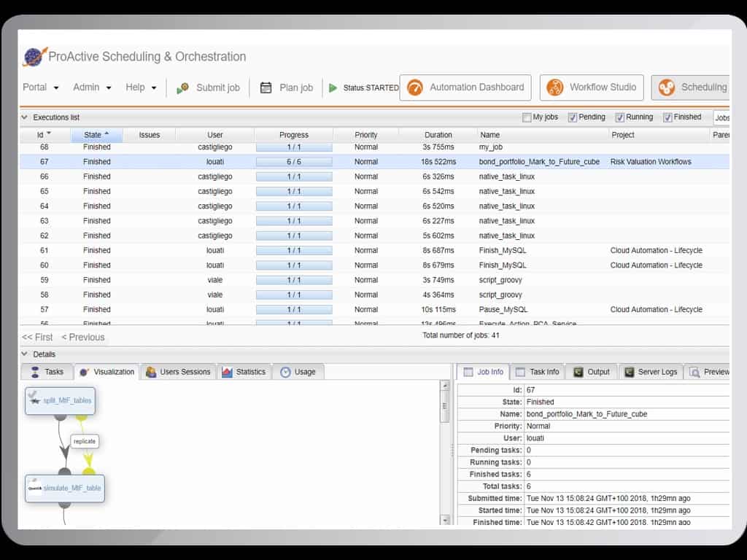The width and height of the screenshot is (747, 560).
Task: Select job 60 Finish_MySQL row
Action: [374, 265]
